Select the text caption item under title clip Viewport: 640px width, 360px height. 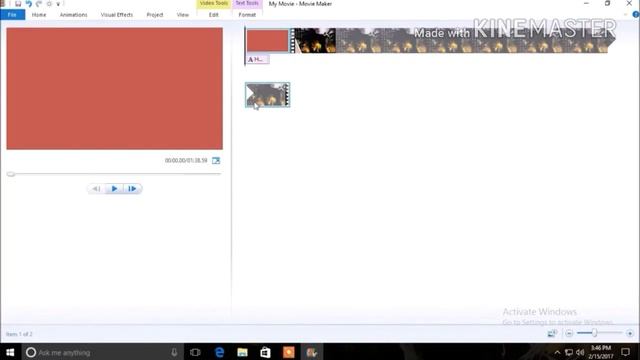click(x=257, y=60)
